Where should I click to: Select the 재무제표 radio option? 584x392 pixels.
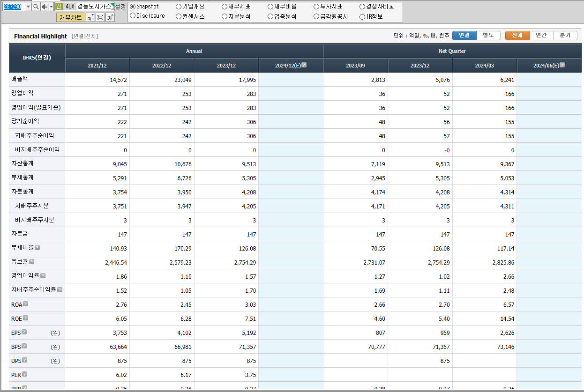[225, 7]
